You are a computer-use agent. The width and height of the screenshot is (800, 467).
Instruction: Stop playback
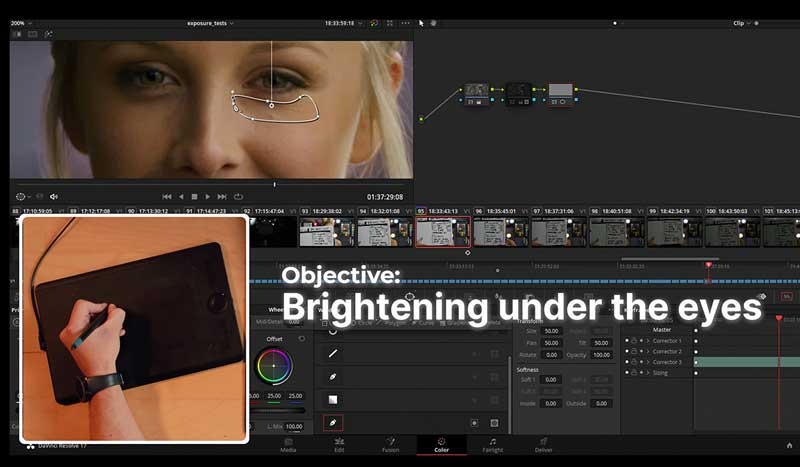[x=194, y=196]
